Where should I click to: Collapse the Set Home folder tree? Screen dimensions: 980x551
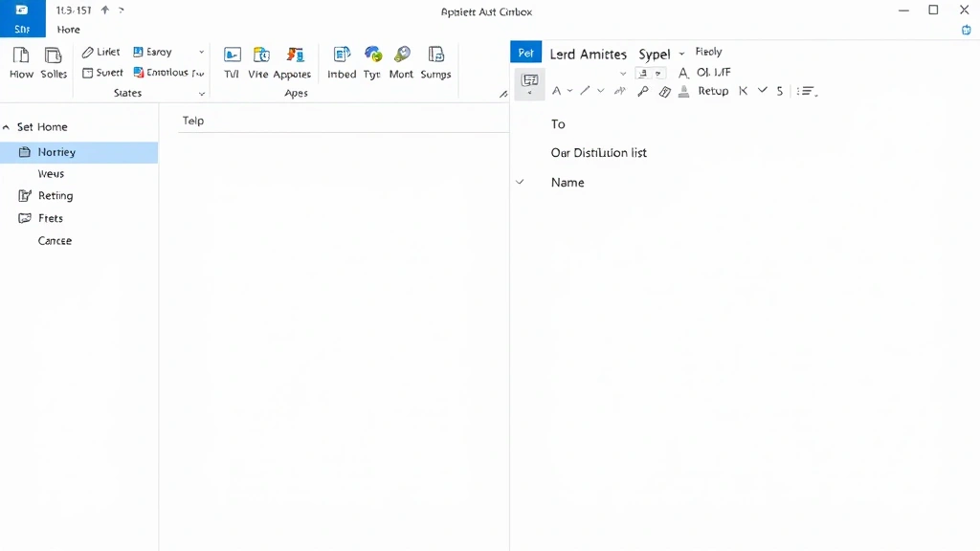pyautogui.click(x=7, y=127)
